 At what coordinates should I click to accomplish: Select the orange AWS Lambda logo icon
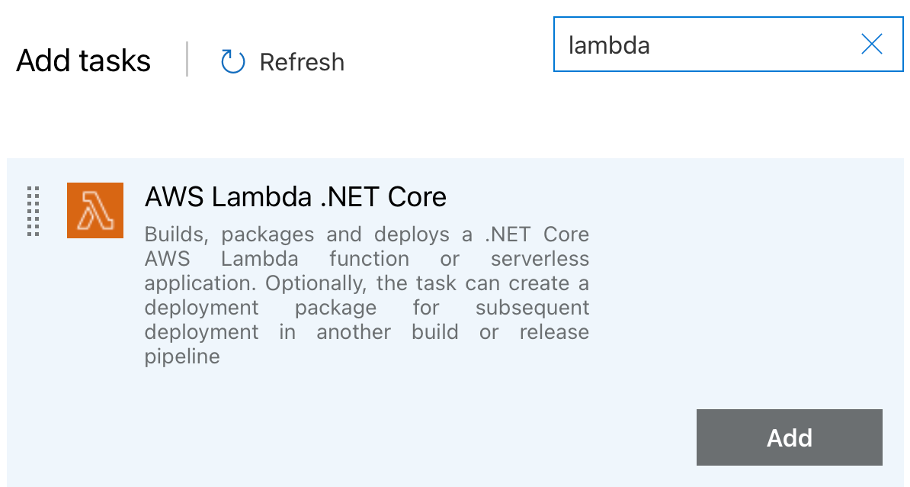pos(95,210)
